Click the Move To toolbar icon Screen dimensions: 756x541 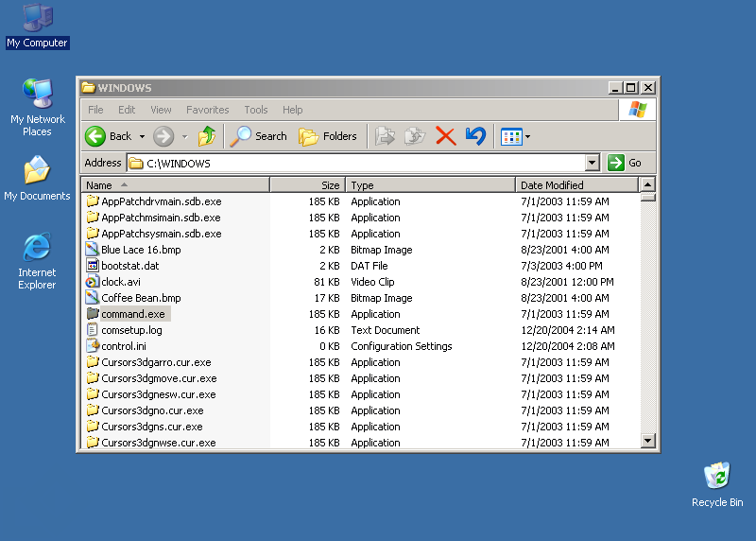(x=385, y=136)
